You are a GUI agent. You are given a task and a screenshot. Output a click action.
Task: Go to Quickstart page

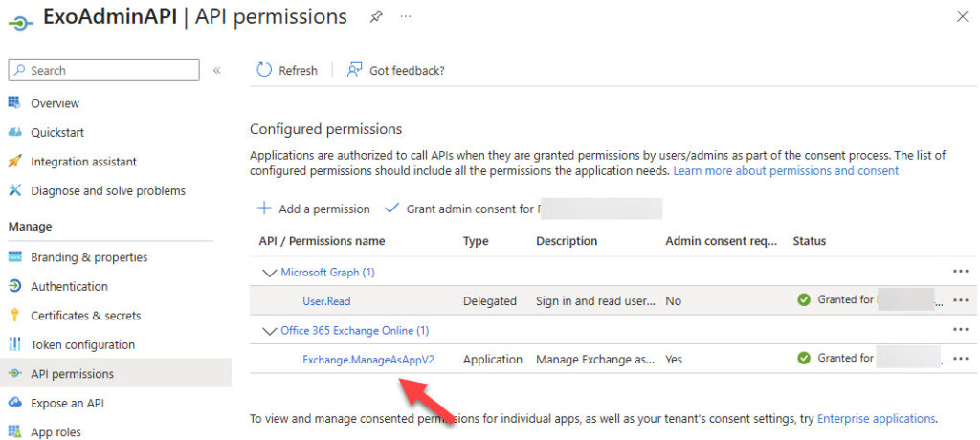pos(57,133)
